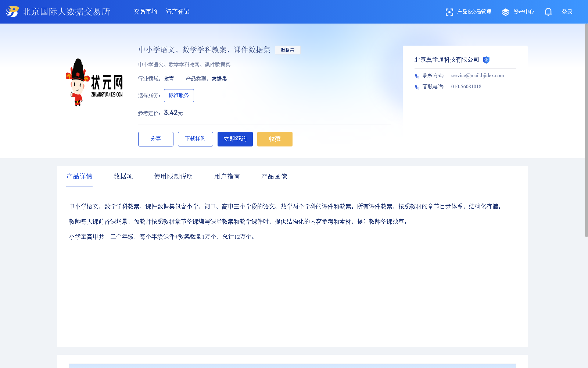The width and height of the screenshot is (588, 368).
Task: Click the 立即签约 button
Action: pyautogui.click(x=235, y=139)
